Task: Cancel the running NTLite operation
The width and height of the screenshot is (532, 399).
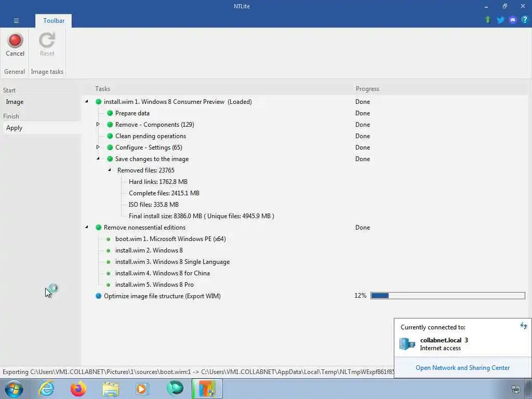Action: [x=15, y=45]
